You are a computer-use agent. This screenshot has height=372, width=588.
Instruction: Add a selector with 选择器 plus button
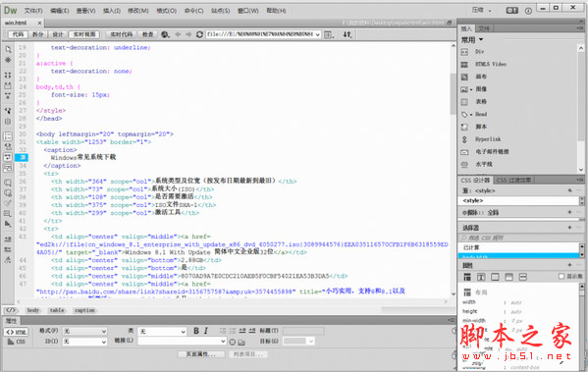[x=569, y=228]
